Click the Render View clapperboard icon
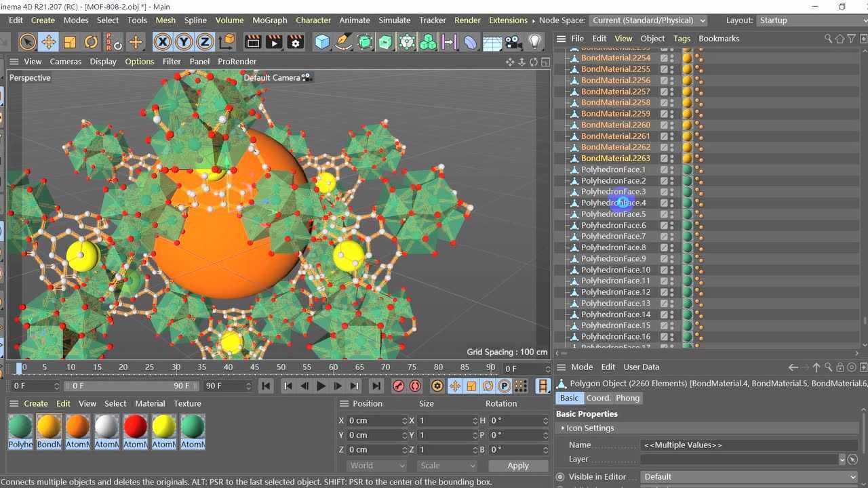Image resolution: width=868 pixels, height=488 pixels. click(252, 42)
